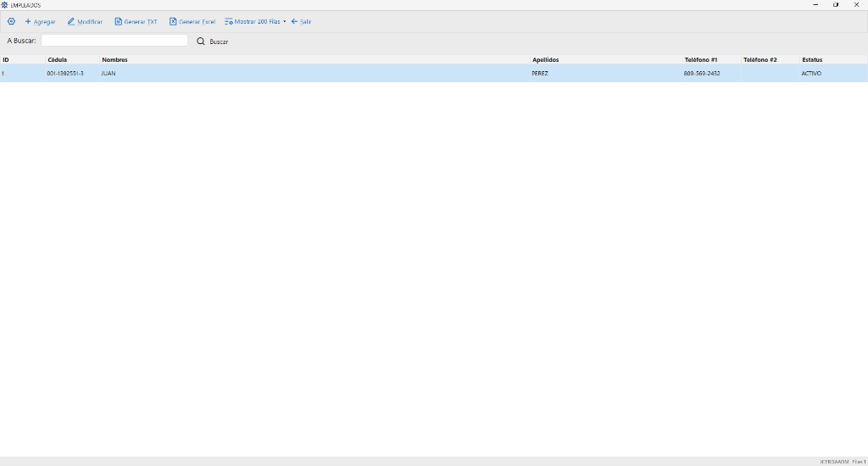Click the Salir label to exit
Viewport: 868px width, 466px height.
coord(305,22)
